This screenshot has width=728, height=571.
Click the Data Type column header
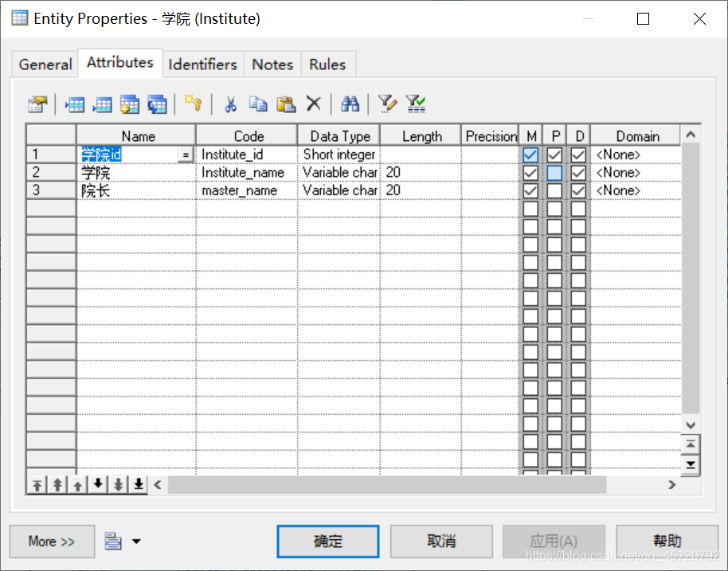339,135
